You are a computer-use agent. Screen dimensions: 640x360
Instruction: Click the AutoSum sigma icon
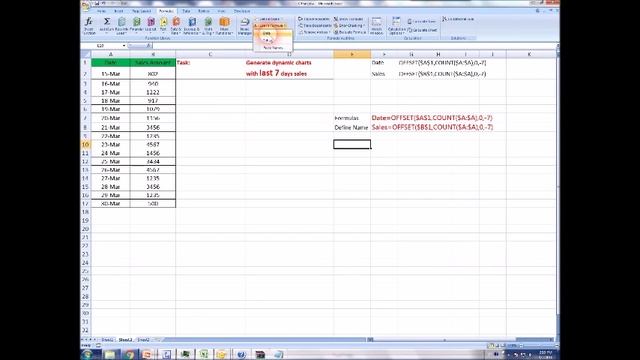107,25
